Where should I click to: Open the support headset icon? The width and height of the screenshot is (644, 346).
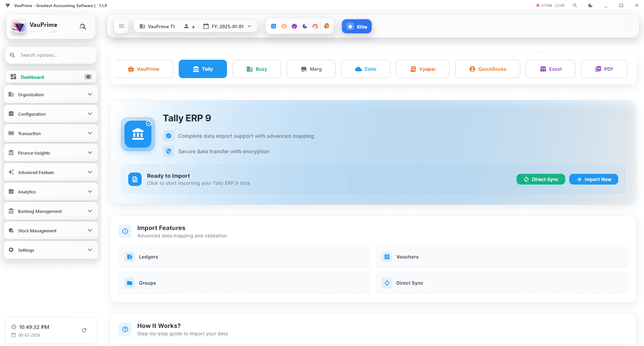[315, 26]
